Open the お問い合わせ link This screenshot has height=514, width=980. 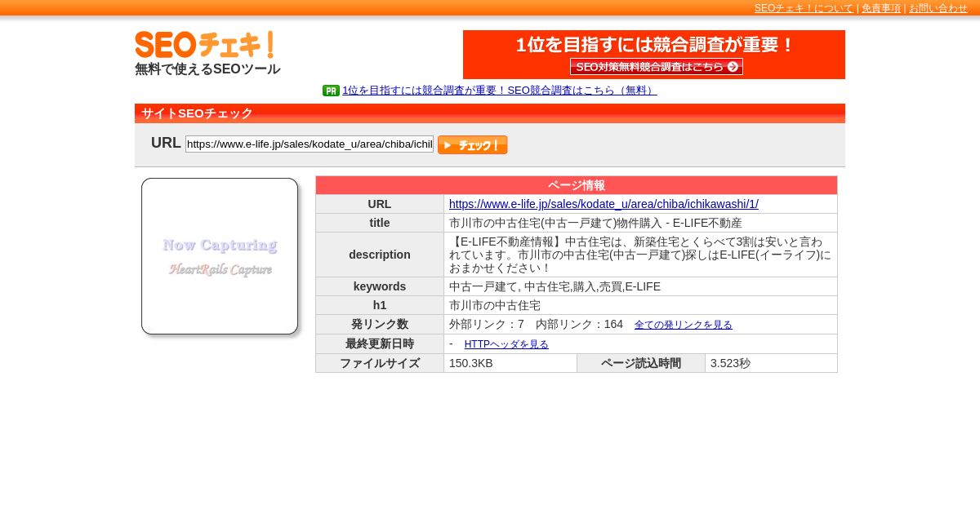pos(938,8)
